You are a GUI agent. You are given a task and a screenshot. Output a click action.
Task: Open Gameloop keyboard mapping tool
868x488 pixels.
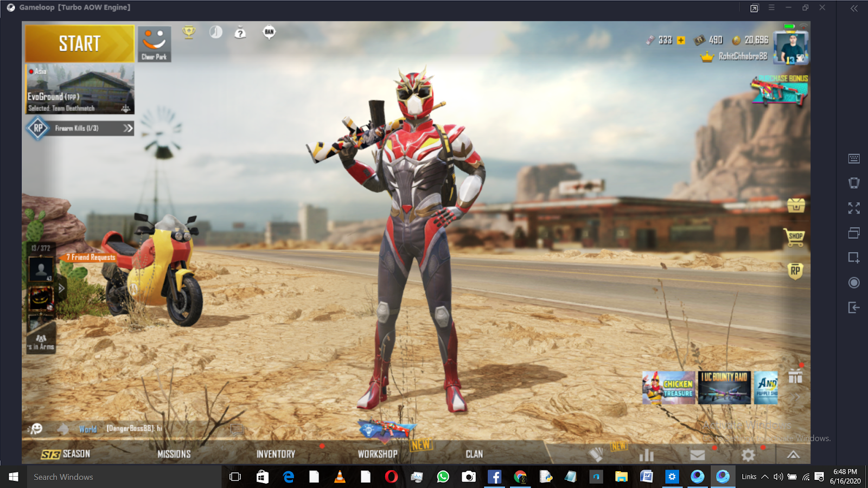[854, 158]
